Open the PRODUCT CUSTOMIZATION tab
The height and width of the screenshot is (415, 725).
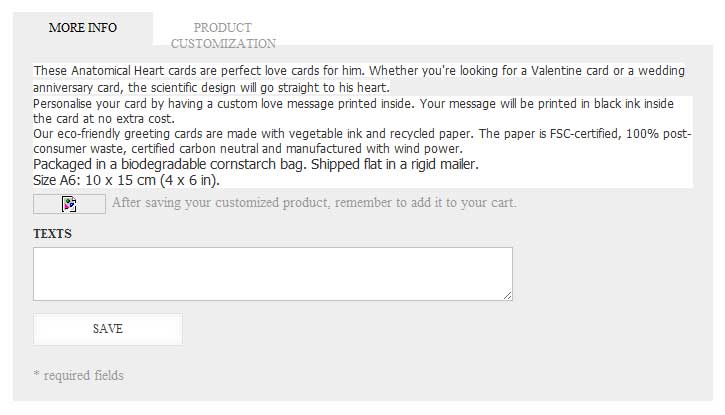[223, 36]
